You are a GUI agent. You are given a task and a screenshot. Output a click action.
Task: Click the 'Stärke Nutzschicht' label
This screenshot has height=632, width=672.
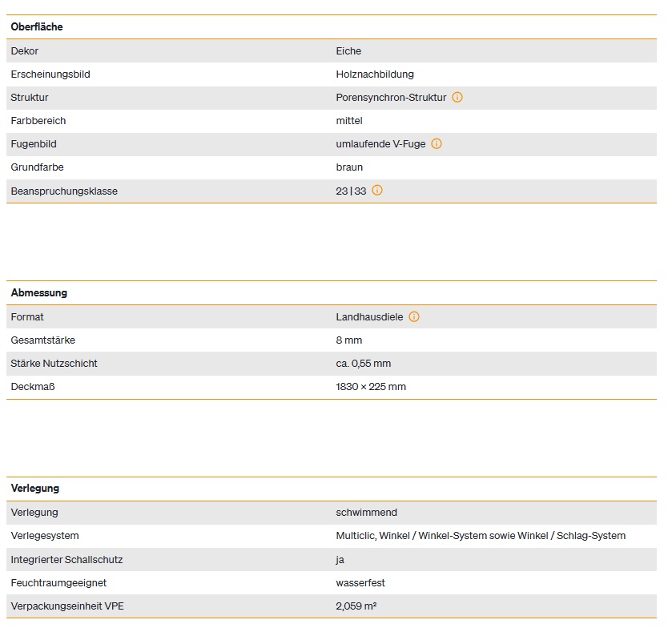point(54,364)
